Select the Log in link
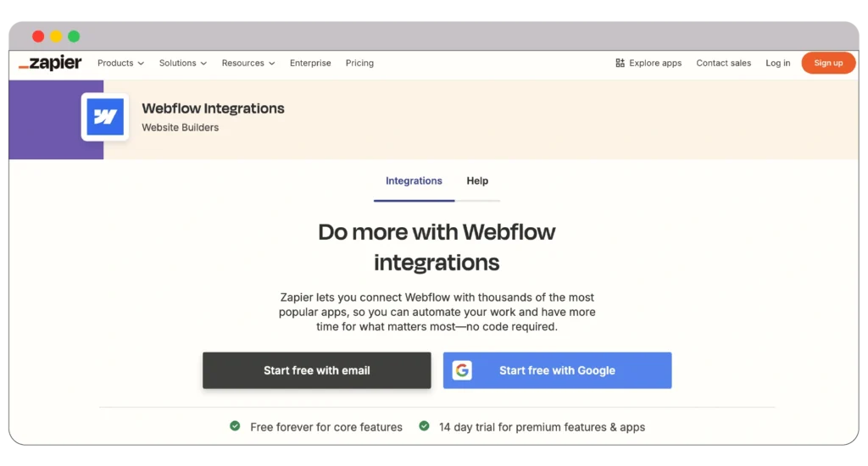868x466 pixels. tap(778, 63)
